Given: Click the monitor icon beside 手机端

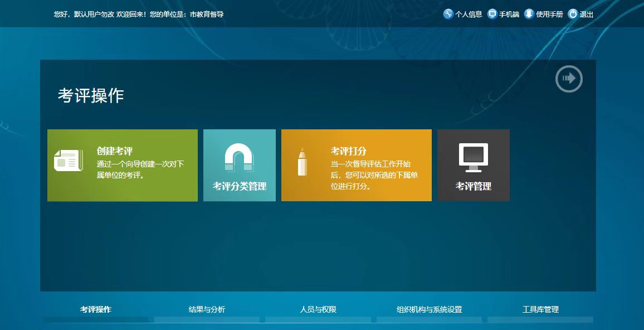Looking at the screenshot, I should tap(492, 14).
